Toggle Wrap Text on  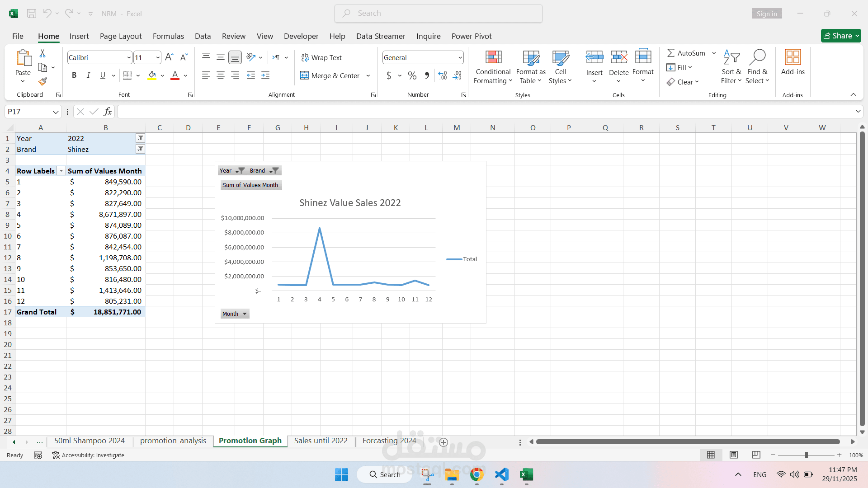(321, 57)
